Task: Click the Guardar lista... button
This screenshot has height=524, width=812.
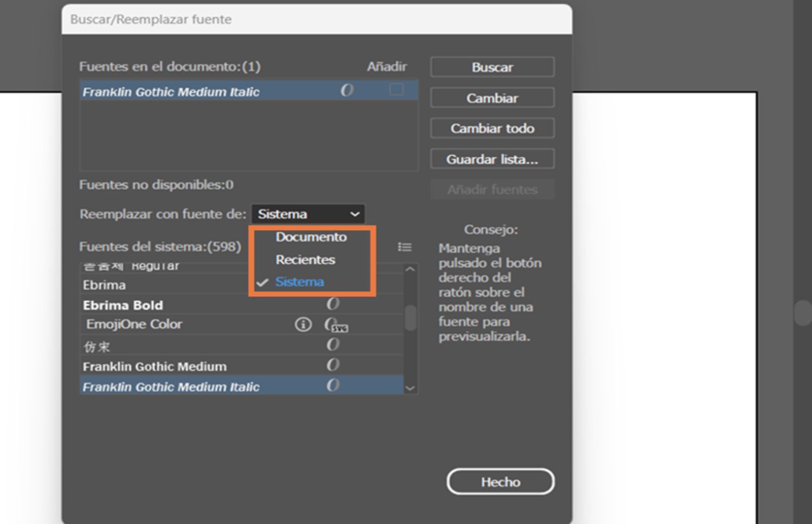Action: click(x=492, y=159)
